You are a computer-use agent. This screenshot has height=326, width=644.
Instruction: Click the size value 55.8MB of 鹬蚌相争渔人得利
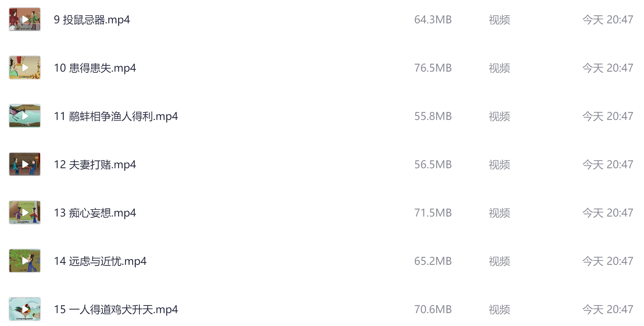coord(432,116)
